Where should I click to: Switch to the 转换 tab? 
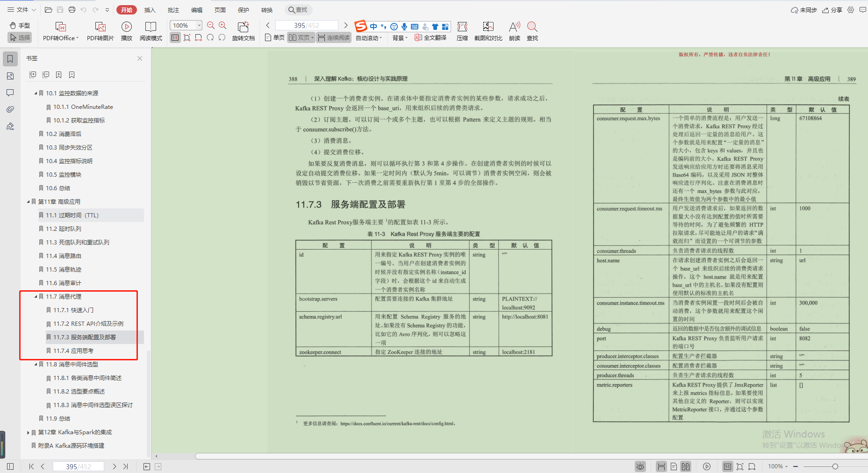[267, 10]
